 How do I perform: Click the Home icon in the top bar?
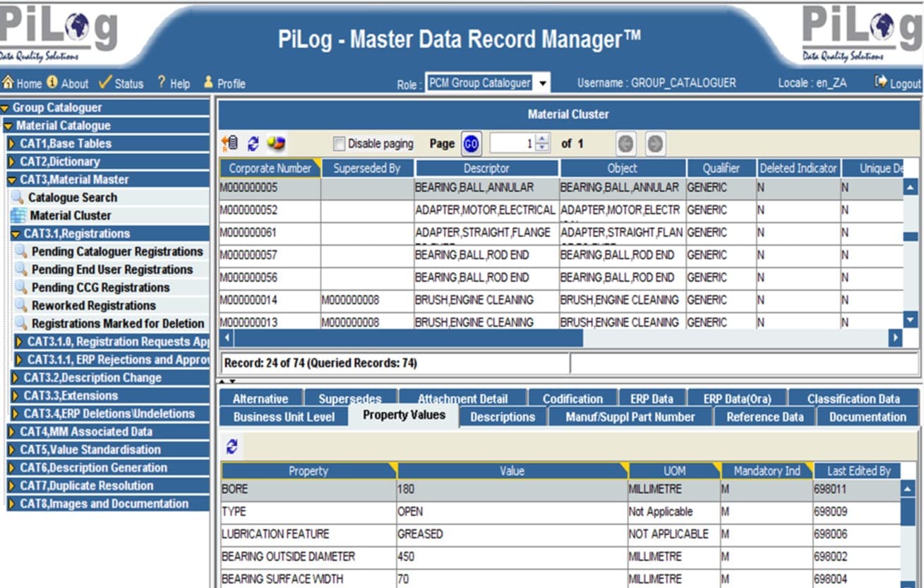pyautogui.click(x=8, y=83)
